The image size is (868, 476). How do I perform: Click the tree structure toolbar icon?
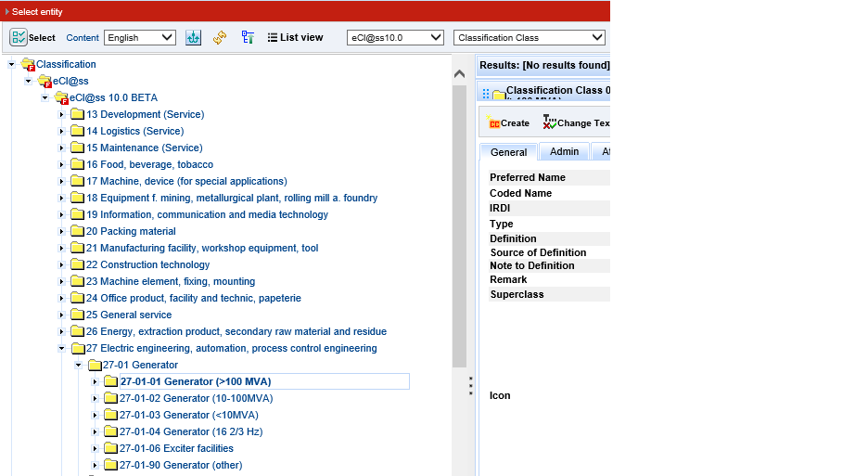pyautogui.click(x=248, y=38)
